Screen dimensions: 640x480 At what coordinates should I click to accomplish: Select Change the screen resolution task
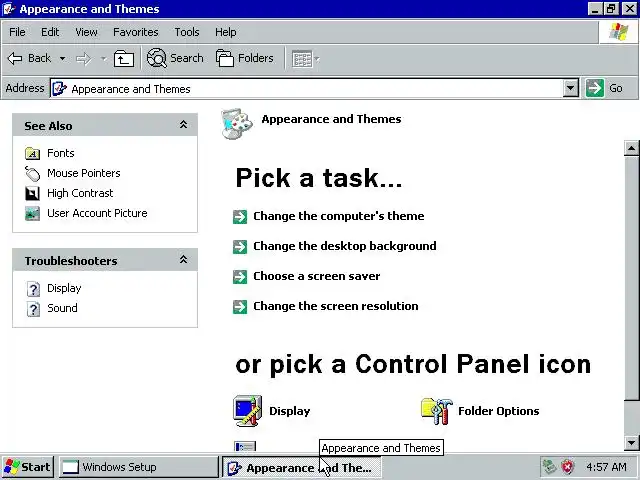click(x=336, y=306)
